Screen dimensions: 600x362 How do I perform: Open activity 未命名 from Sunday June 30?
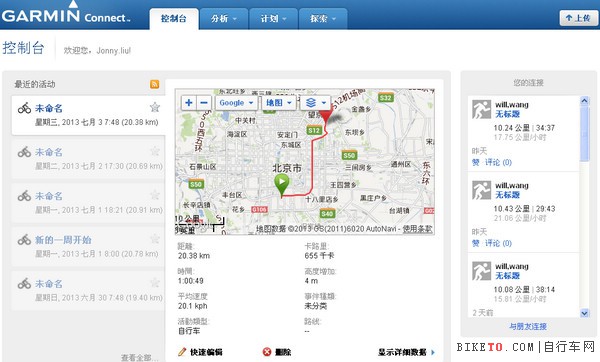point(49,284)
